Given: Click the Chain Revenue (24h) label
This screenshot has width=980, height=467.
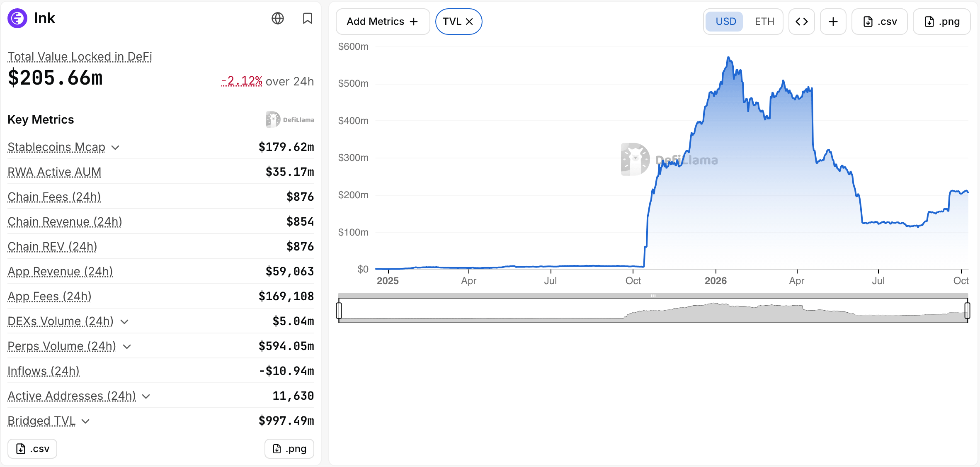Looking at the screenshot, I should [x=65, y=222].
